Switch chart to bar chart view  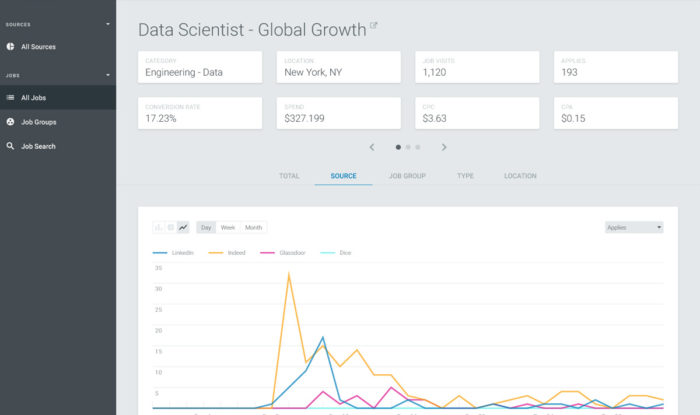(158, 228)
